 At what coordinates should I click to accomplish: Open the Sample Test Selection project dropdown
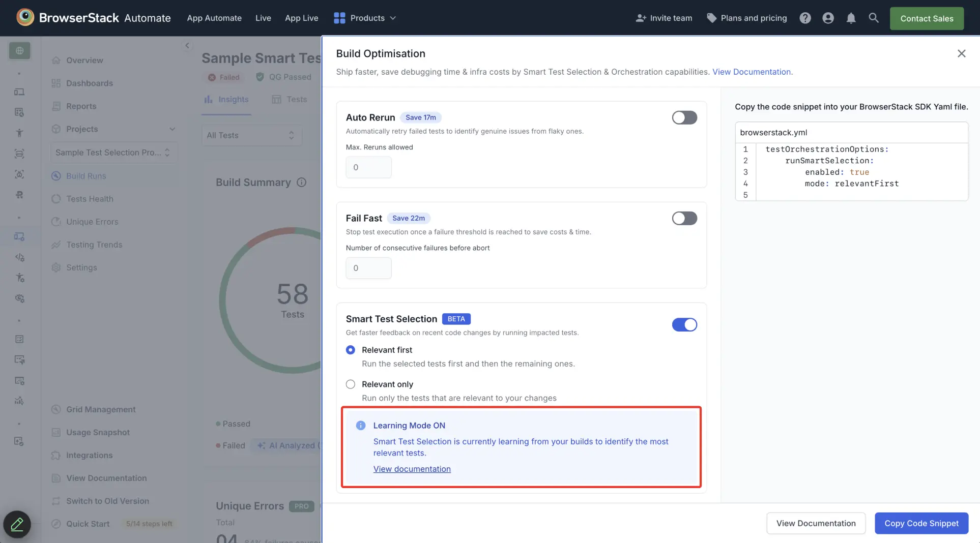point(113,153)
